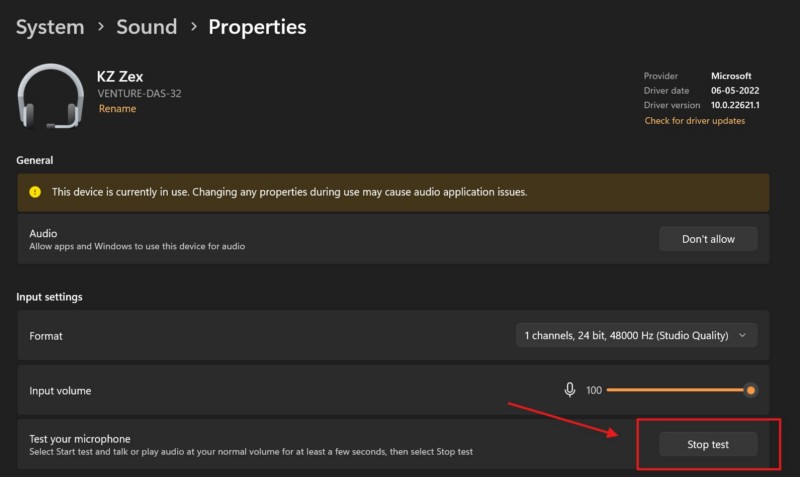Mute input using the microphone icon

tap(570, 390)
